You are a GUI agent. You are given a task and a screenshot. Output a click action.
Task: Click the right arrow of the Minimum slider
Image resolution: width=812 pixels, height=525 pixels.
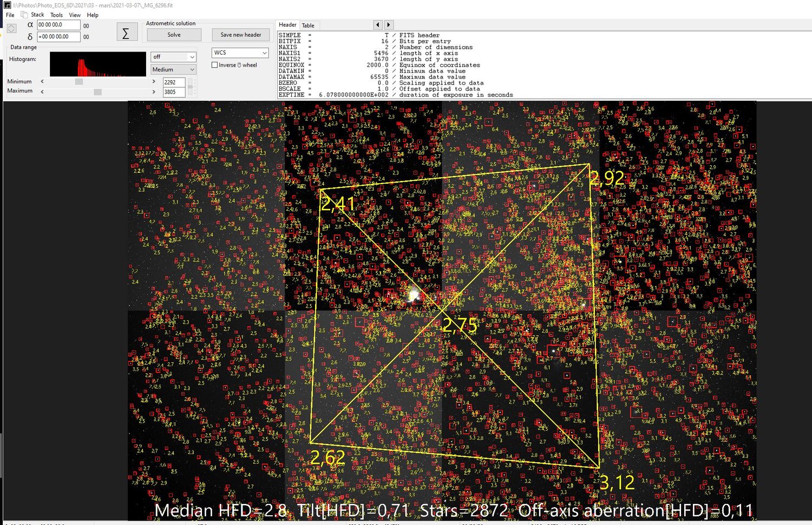click(154, 81)
